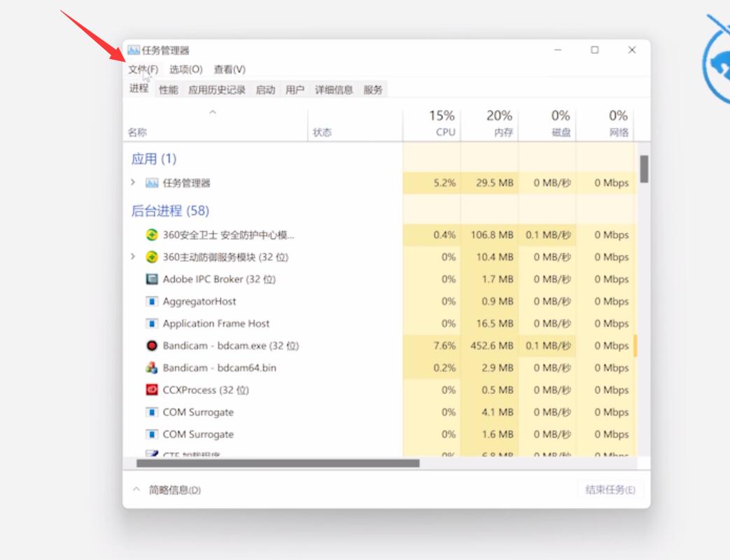Click the second COM Surrogate icon
The width and height of the screenshot is (730, 560).
[152, 434]
